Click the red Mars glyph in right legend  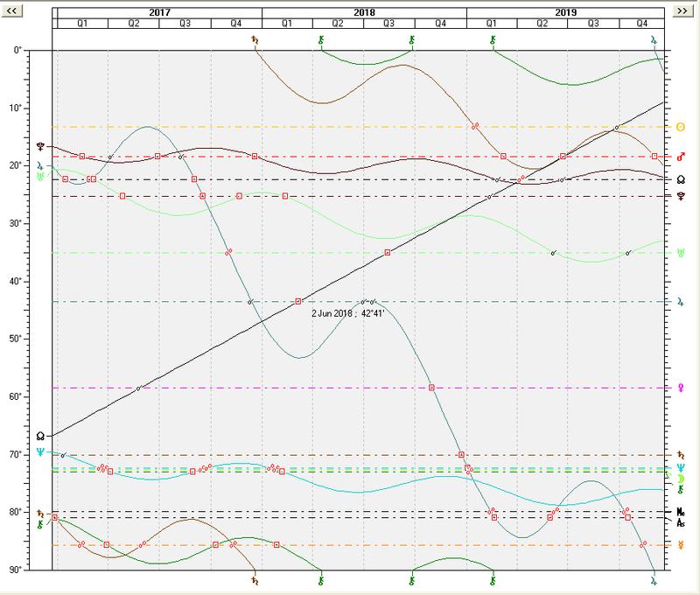(681, 157)
